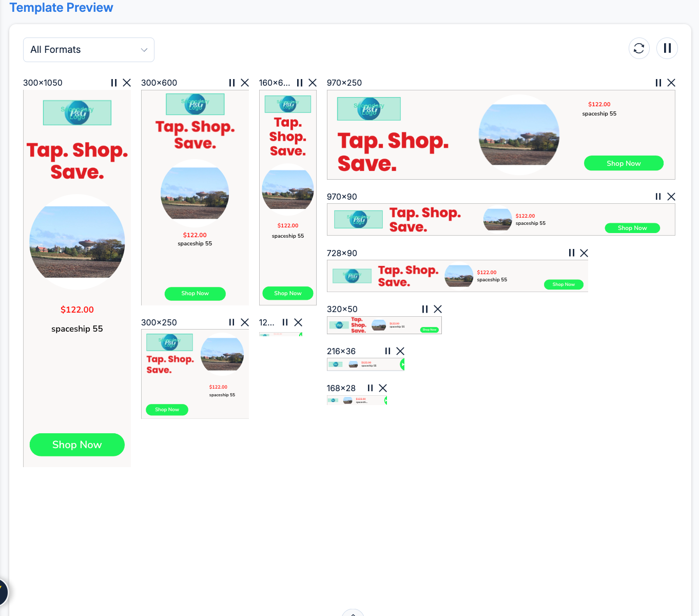Click the $122.00 price in the 970×250 ad
The width and height of the screenshot is (699, 616).
coord(599,104)
